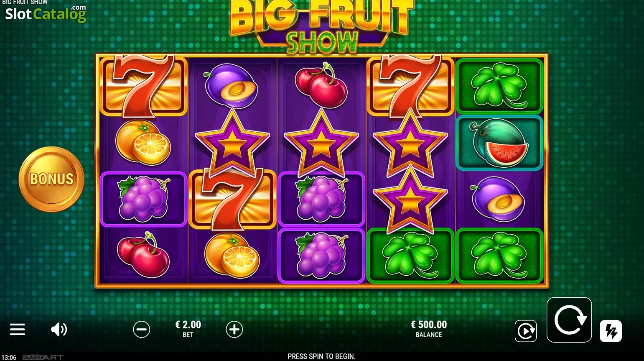Viewport: 644px width, 361px height.
Task: Toggle turbo spin lightning mode
Action: [x=611, y=331]
